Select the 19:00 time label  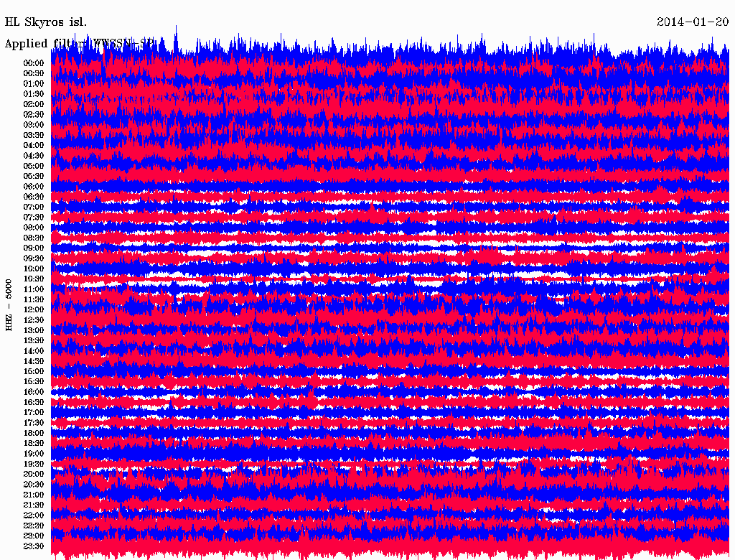pyautogui.click(x=34, y=454)
